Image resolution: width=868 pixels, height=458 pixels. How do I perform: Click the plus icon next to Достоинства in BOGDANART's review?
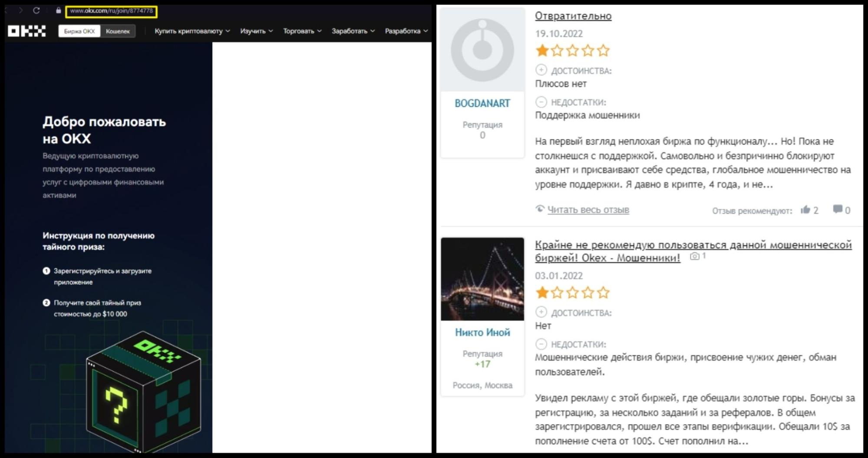tap(541, 70)
